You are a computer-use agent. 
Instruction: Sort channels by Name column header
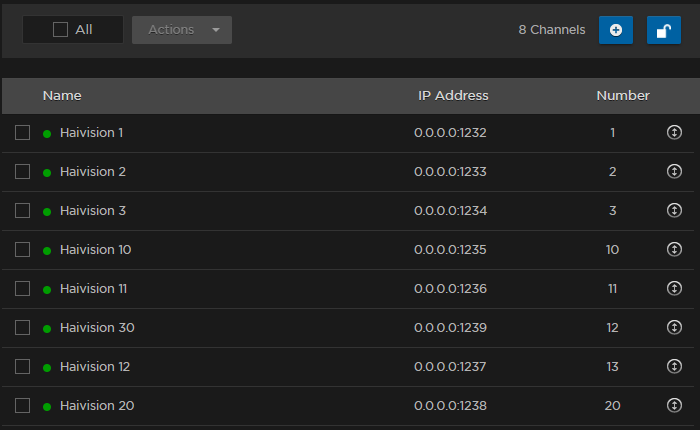pos(62,96)
